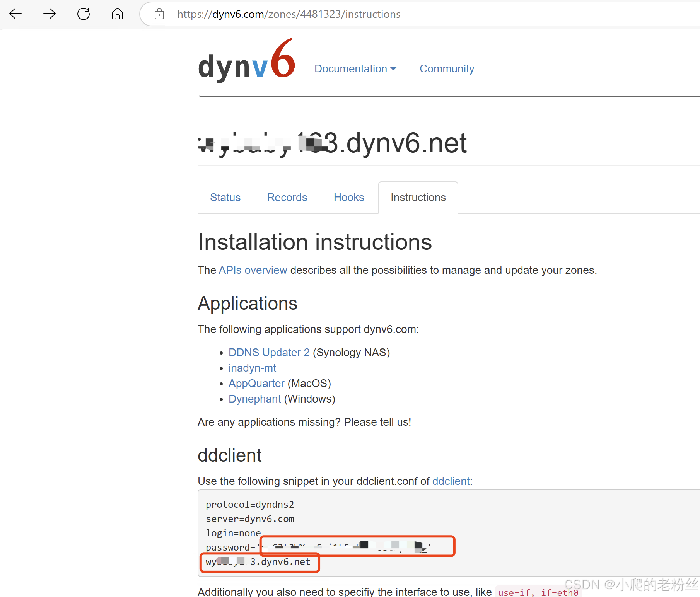Screen dimensions: 700x597
Task: Expand the Documentation dropdown menu
Action: [355, 68]
